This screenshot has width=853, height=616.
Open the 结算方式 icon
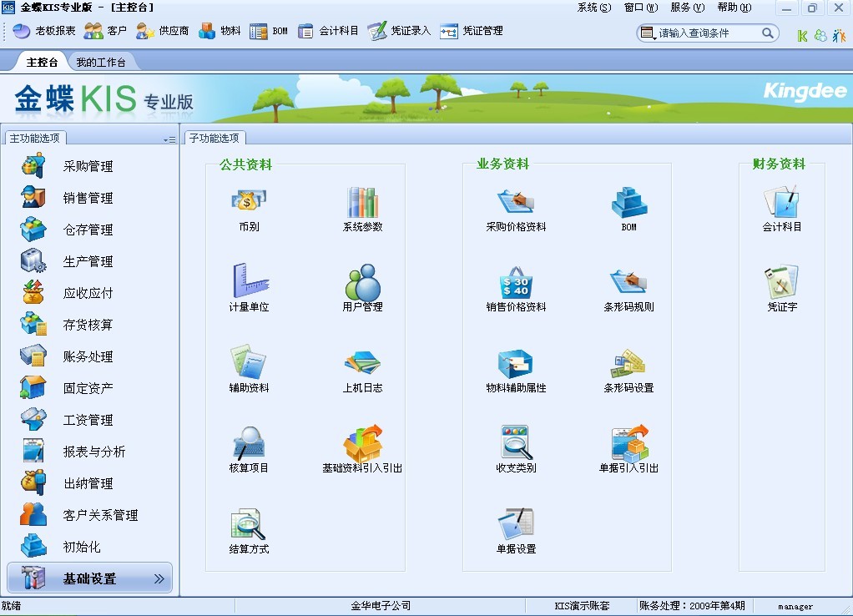click(x=249, y=531)
